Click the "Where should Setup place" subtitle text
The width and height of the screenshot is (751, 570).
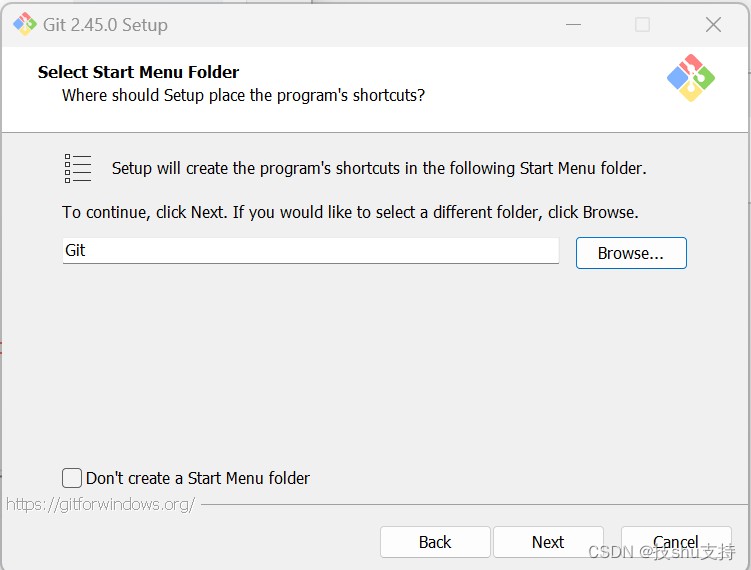[243, 95]
